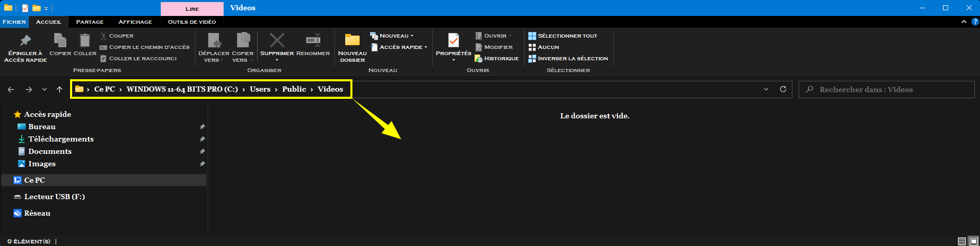Switch to the Accueil tab
The height and width of the screenshot is (246, 980).
pos(48,22)
